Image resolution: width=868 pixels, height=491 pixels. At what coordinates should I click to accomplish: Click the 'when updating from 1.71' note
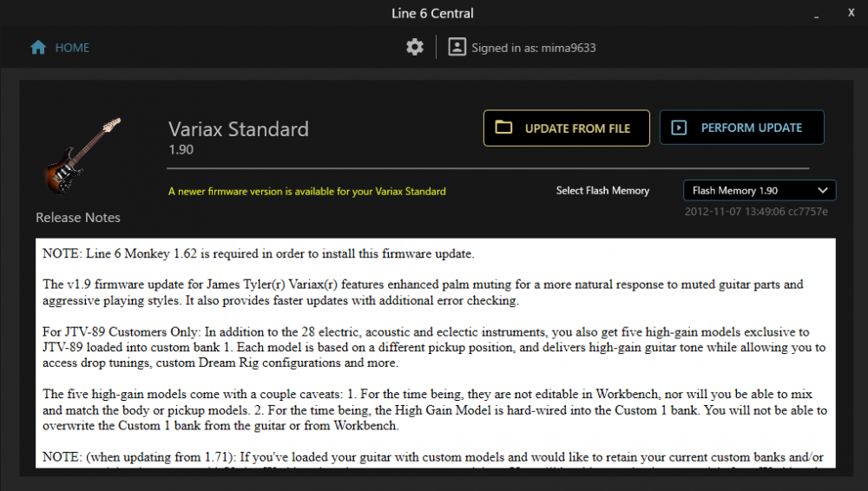click(433, 457)
